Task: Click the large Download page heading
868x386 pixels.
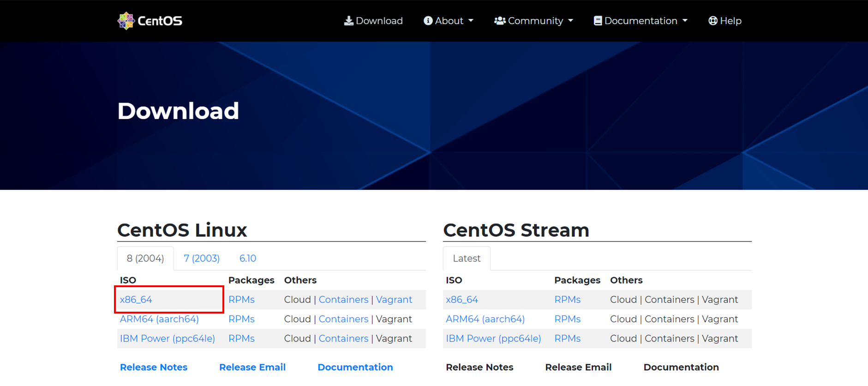Action: coord(178,111)
